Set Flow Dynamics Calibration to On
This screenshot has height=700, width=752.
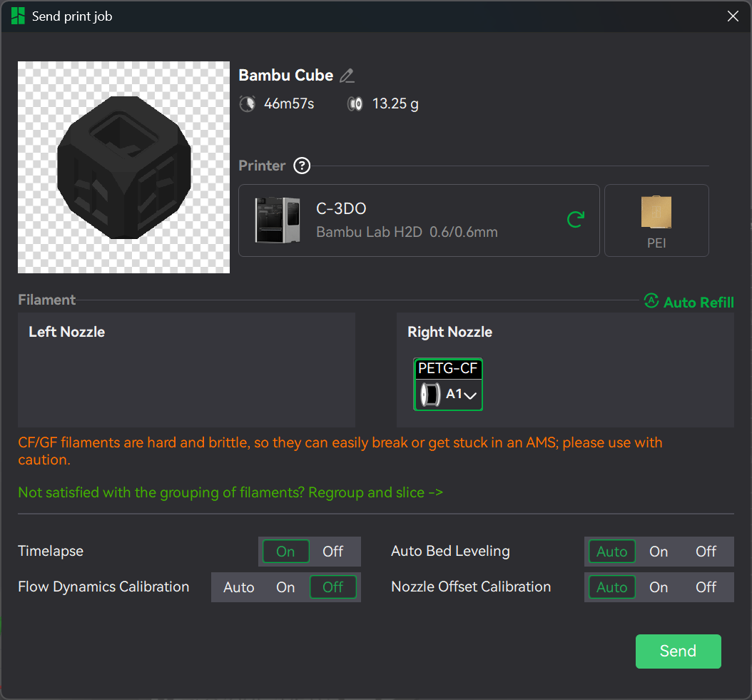tap(285, 587)
